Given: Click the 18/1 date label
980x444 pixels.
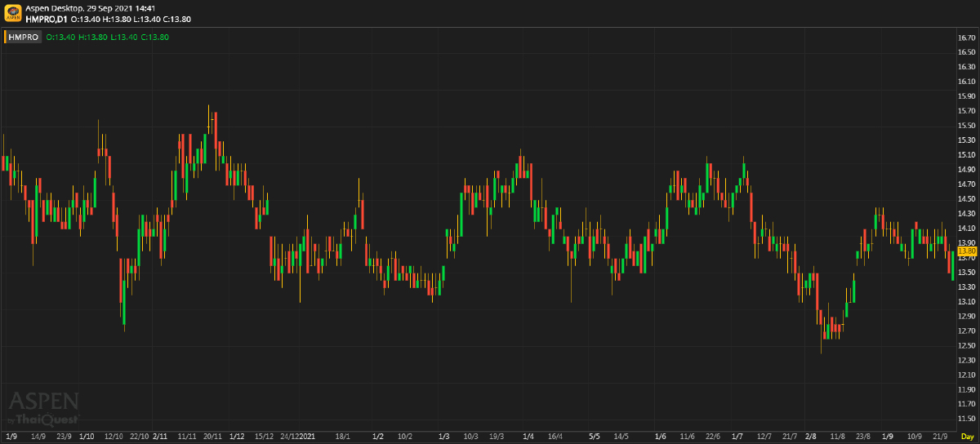Looking at the screenshot, I should coord(343,437).
